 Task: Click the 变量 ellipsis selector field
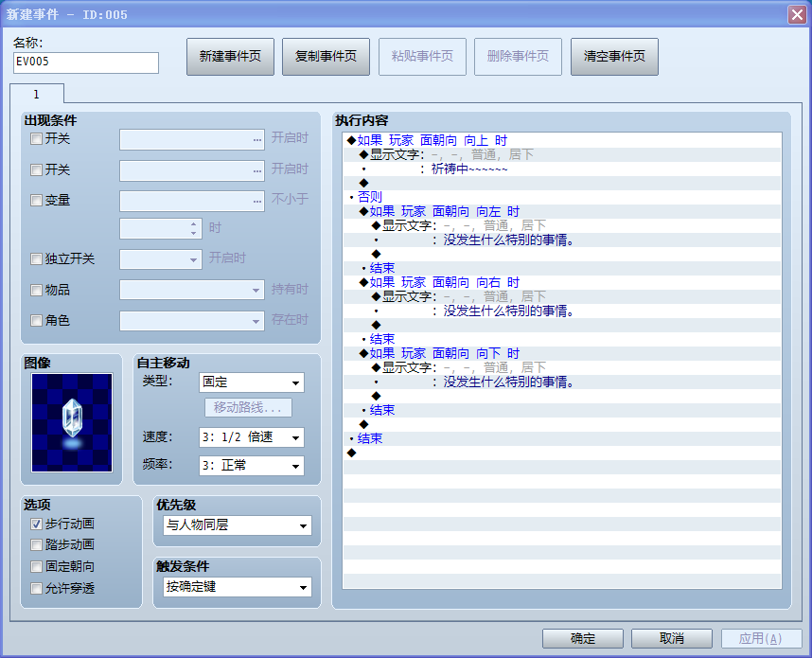pos(191,201)
